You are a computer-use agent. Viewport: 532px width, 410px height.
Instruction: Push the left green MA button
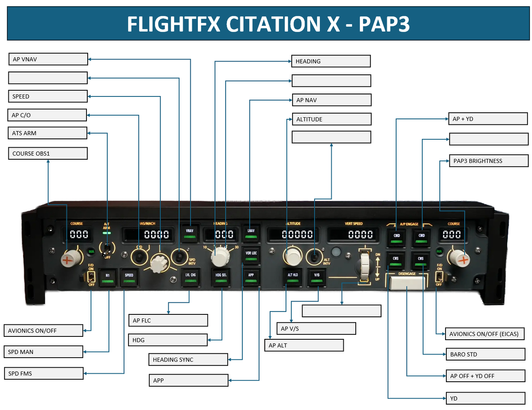click(x=91, y=252)
